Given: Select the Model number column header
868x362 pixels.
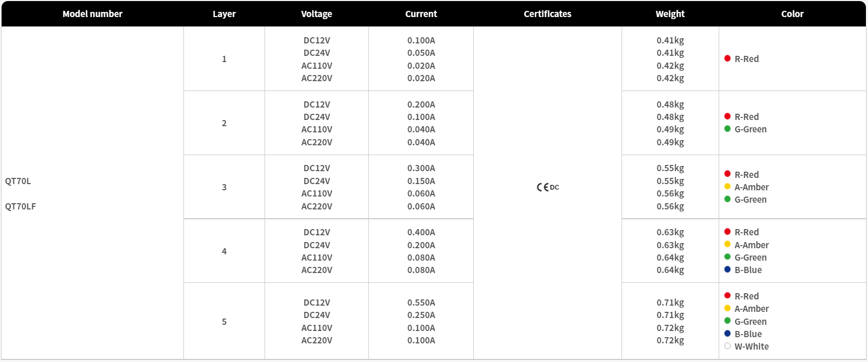Looking at the screenshot, I should (x=92, y=14).
